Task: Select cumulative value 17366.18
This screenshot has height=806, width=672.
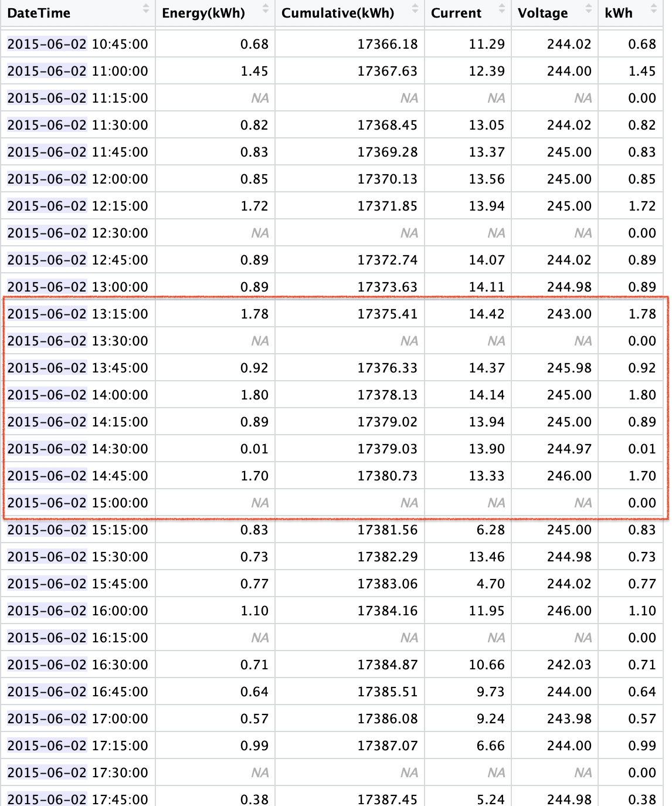Action: point(388,44)
